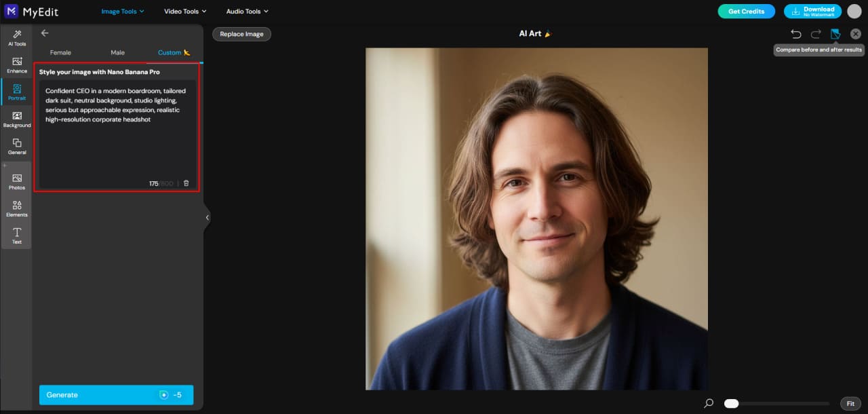868x414 pixels.
Task: Open the Image Tools dropdown menu
Action: [x=122, y=11]
